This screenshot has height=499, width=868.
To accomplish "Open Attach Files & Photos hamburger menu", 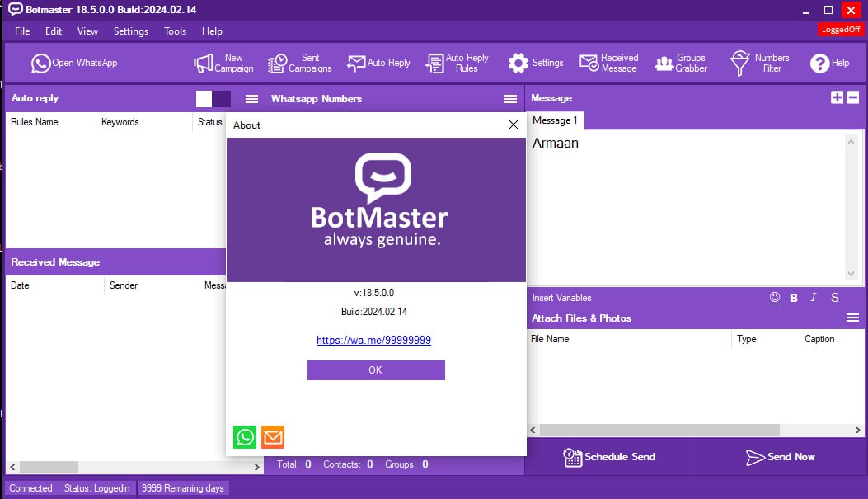I will click(852, 318).
